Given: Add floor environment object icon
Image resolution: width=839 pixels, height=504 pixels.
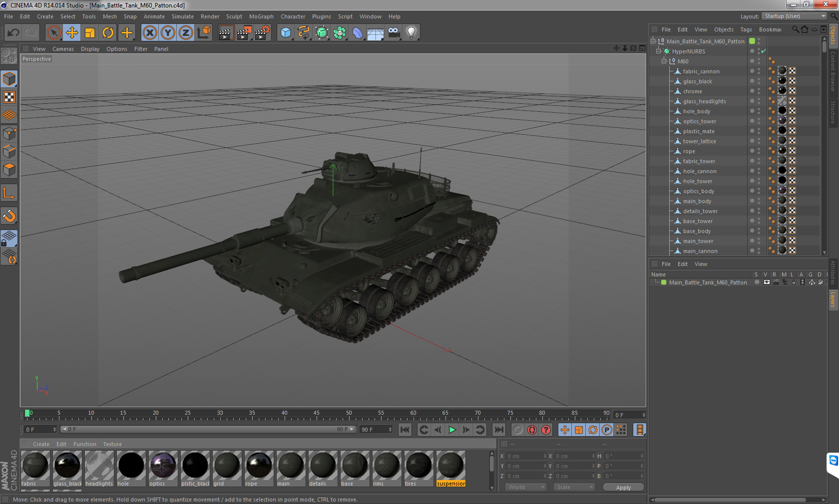Looking at the screenshot, I should 376,33.
